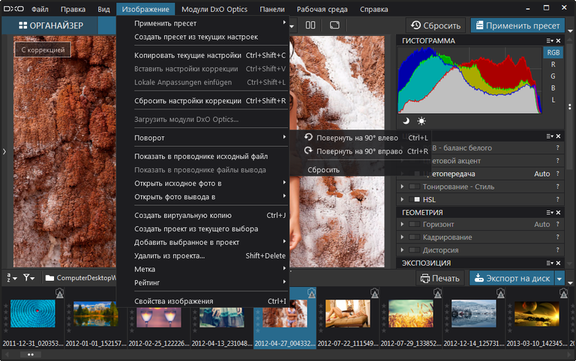This screenshot has height=361, width=576.
Task: Close the Геометрия panel
Action: [558, 213]
